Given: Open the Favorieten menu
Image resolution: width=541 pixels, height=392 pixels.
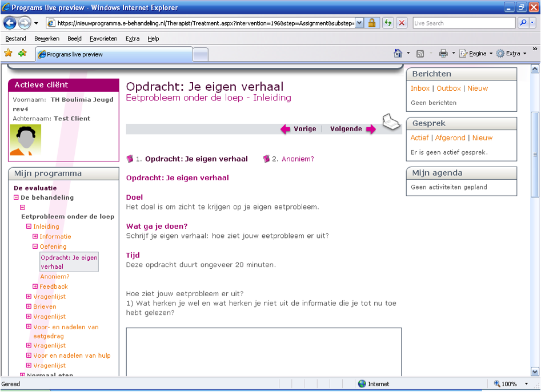Looking at the screenshot, I should click(103, 39).
